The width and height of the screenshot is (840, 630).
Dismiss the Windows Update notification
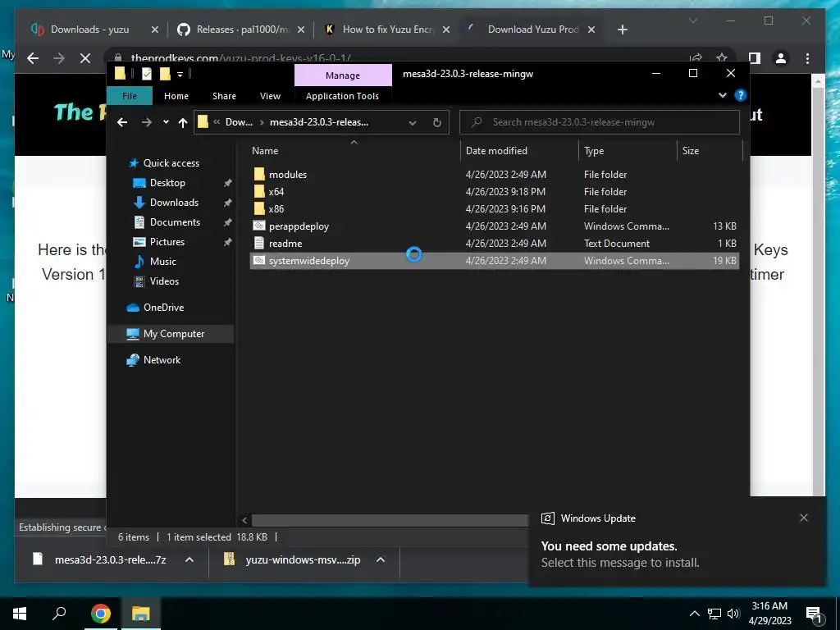point(804,518)
